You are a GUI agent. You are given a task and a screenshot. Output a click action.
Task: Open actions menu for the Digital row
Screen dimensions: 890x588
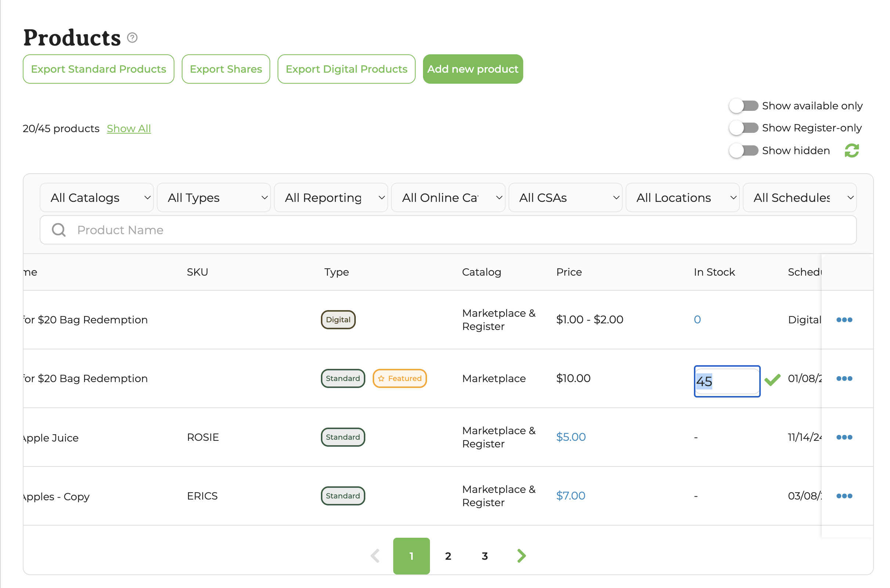click(844, 320)
